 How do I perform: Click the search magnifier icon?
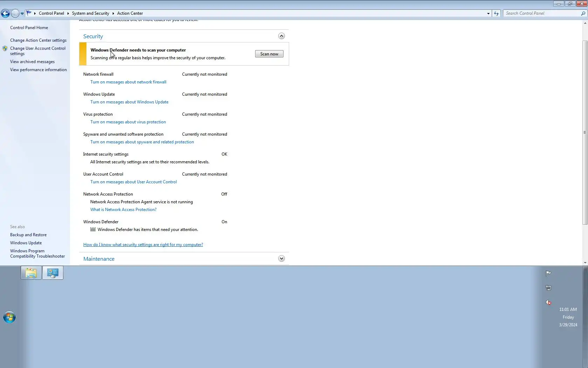[583, 13]
